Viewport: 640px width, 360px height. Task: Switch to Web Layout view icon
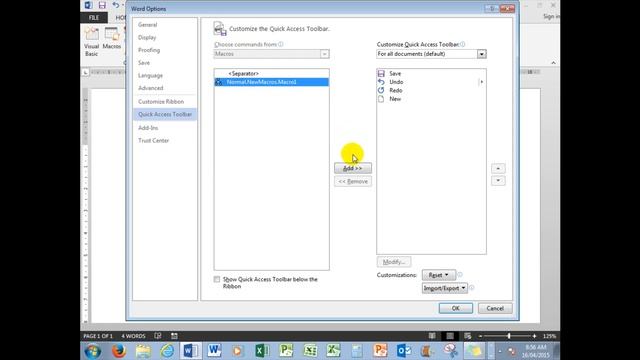468,336
